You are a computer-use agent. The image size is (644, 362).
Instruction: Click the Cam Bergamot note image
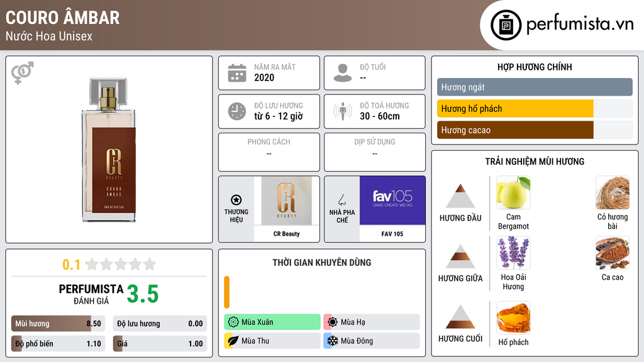(x=513, y=192)
